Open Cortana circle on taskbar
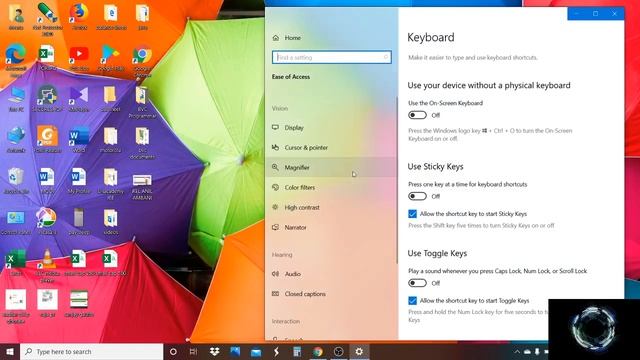 click(173, 351)
